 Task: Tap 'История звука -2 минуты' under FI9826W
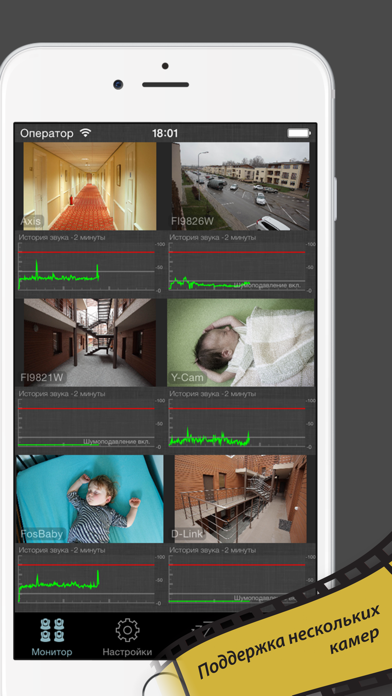coord(213,237)
